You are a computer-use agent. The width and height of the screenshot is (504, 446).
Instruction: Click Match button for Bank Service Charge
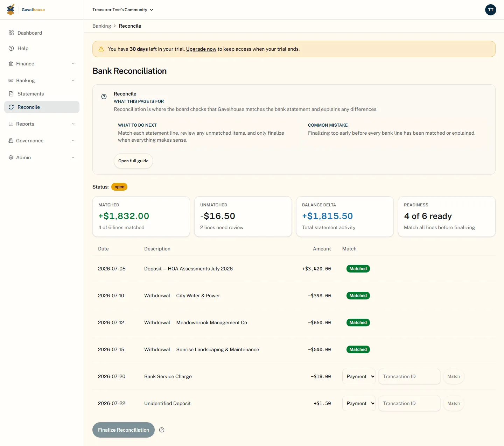(454, 376)
